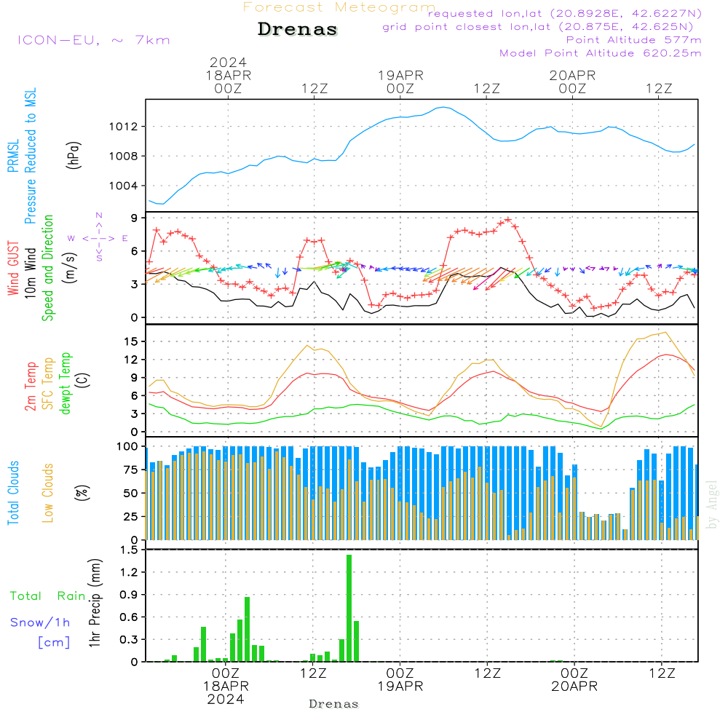
Task: Click the "50" cloud cover axis value
Action: point(131,494)
